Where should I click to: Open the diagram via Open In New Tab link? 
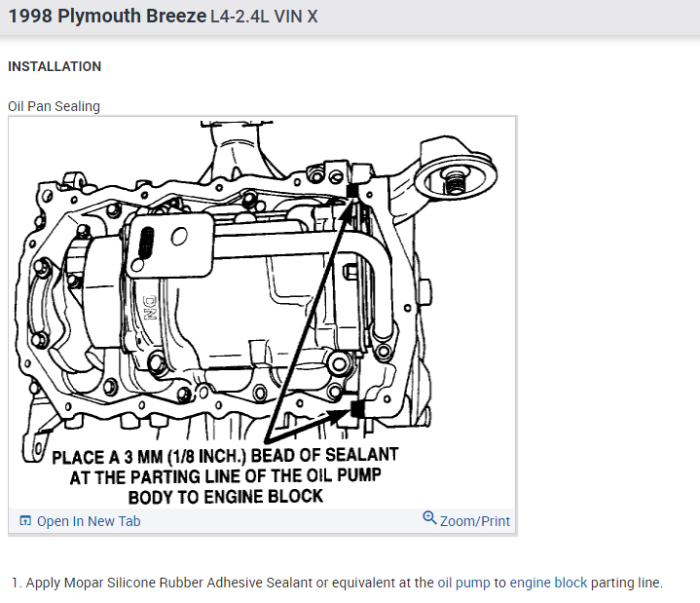(89, 521)
